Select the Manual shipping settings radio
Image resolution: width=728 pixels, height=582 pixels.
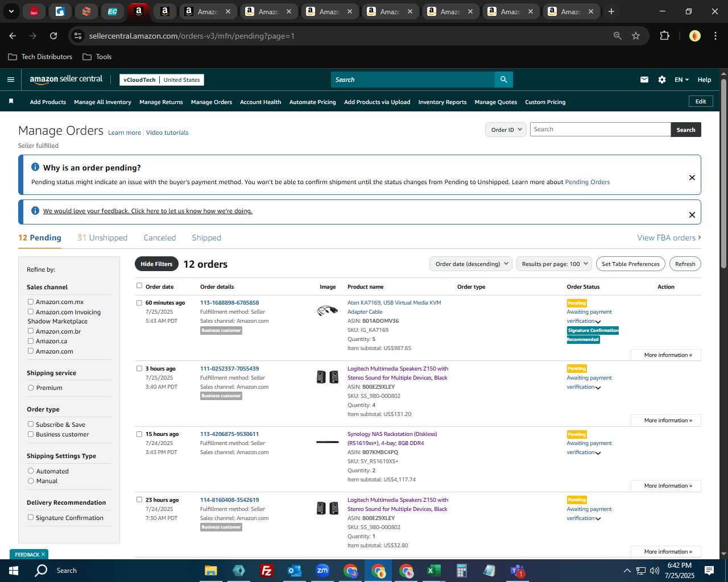pyautogui.click(x=31, y=481)
